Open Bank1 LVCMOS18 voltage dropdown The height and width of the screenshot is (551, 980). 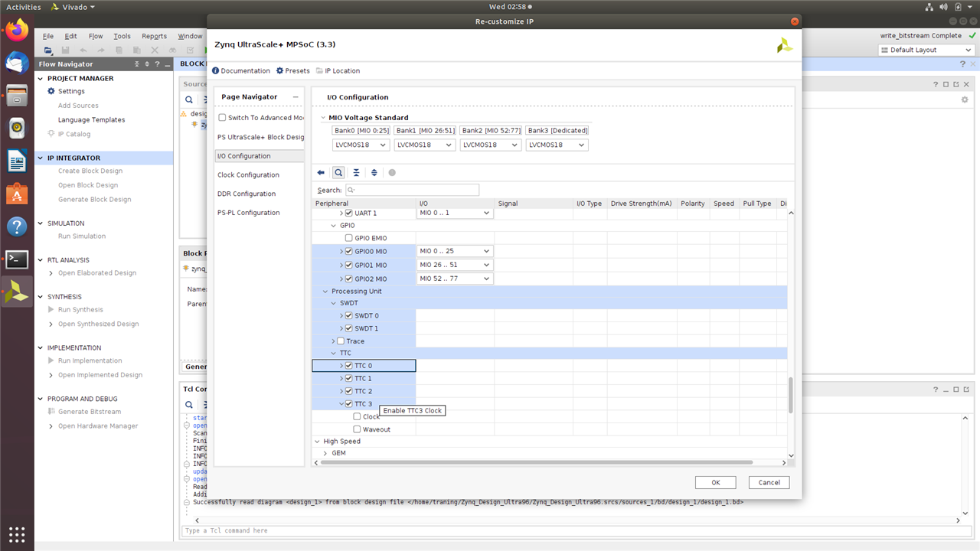click(x=425, y=145)
